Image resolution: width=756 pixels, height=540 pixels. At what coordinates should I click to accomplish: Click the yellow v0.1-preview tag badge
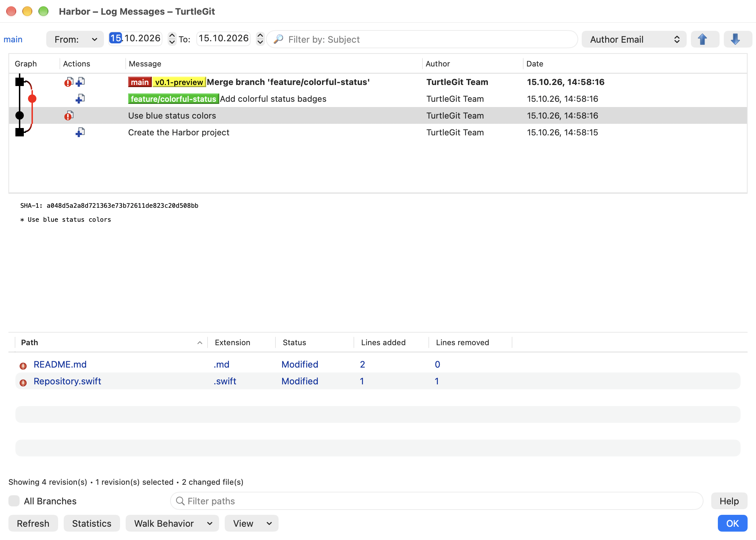179,82
